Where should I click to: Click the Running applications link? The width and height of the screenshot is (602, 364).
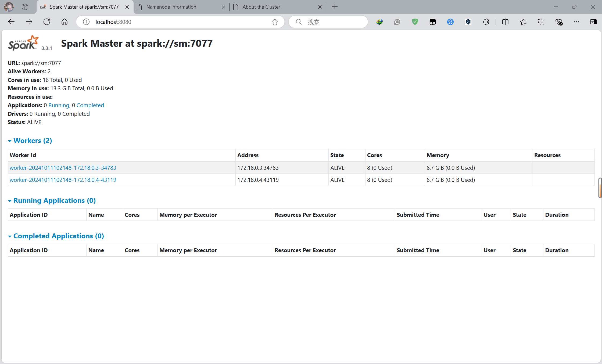59,105
